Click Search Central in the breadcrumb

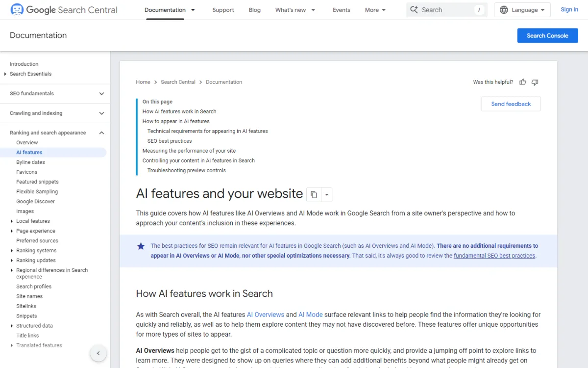[178, 82]
